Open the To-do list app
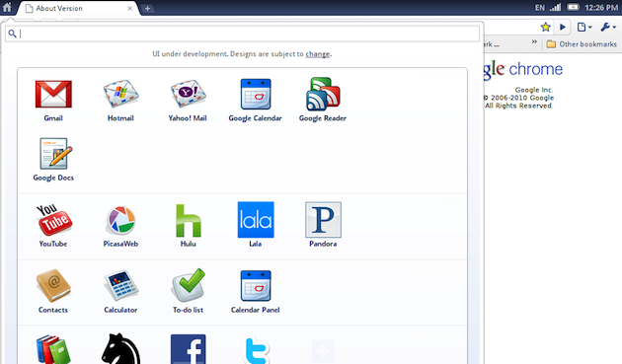This screenshot has width=622, height=364. coord(188,285)
